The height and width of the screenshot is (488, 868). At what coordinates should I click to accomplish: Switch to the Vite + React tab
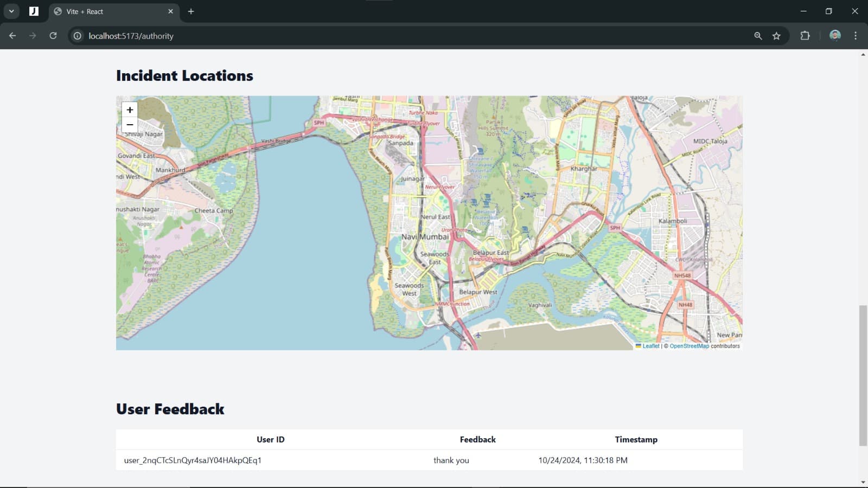coord(108,11)
